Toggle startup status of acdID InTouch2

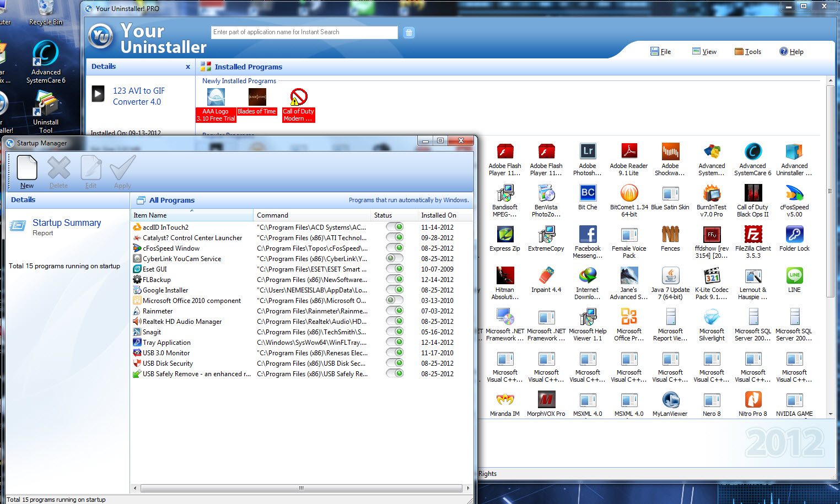(395, 227)
